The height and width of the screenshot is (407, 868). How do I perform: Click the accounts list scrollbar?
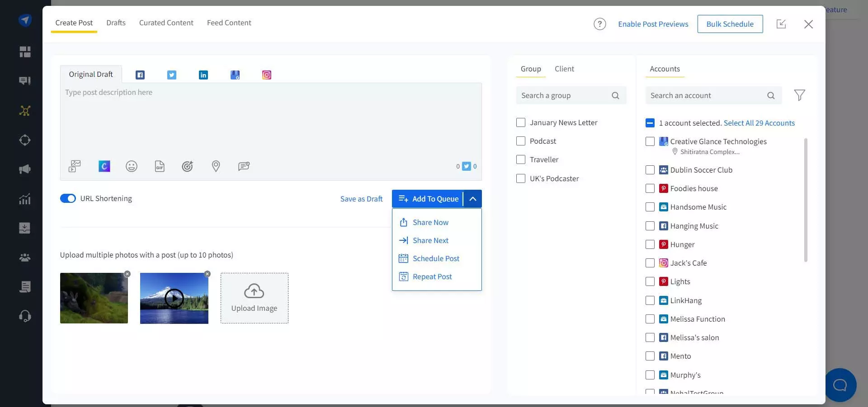pyautogui.click(x=806, y=200)
